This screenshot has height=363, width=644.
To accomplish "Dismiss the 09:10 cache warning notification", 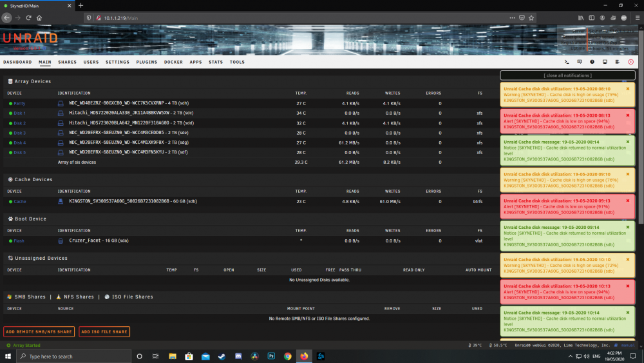I will [627, 174].
